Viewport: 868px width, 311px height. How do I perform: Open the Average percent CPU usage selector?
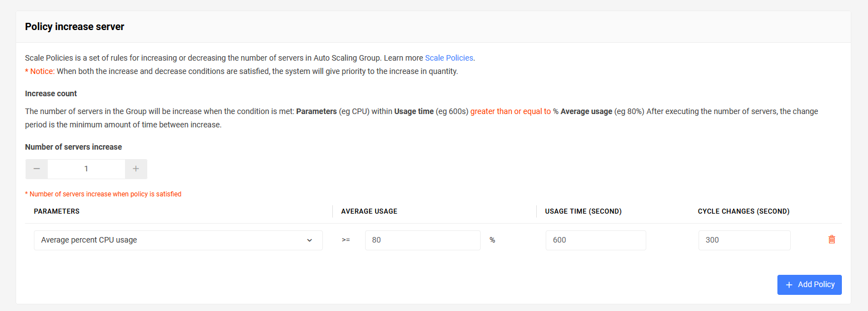(x=178, y=240)
